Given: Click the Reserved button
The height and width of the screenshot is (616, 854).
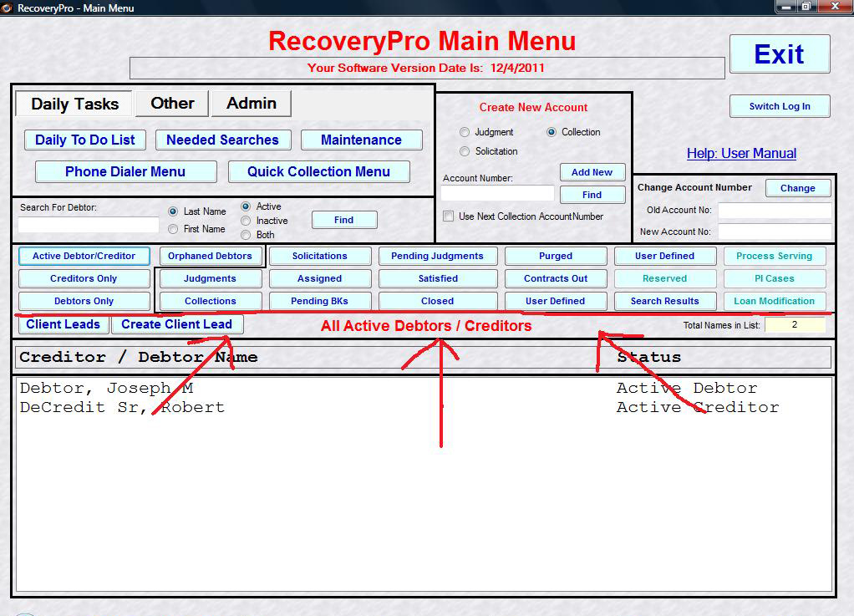Looking at the screenshot, I should 665,278.
